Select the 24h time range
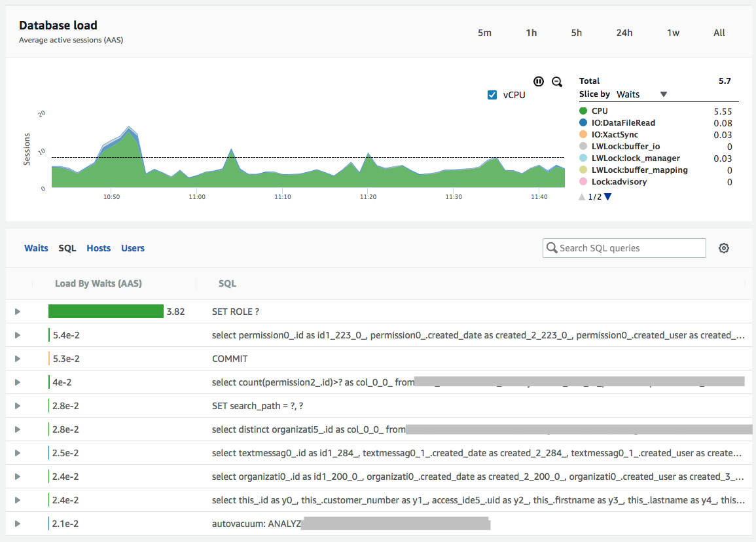Screen dimensions: 756x542 pyautogui.click(x=624, y=33)
